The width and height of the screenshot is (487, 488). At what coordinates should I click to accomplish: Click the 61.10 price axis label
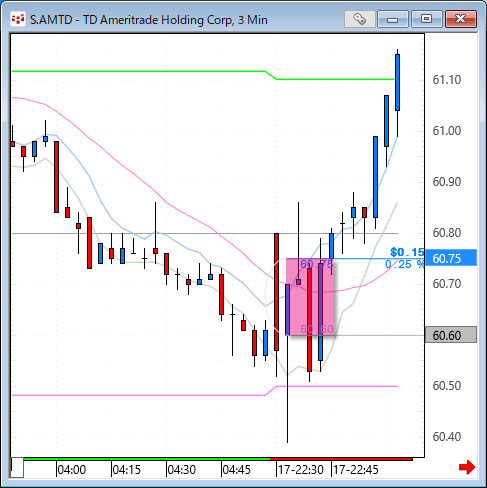click(447, 80)
